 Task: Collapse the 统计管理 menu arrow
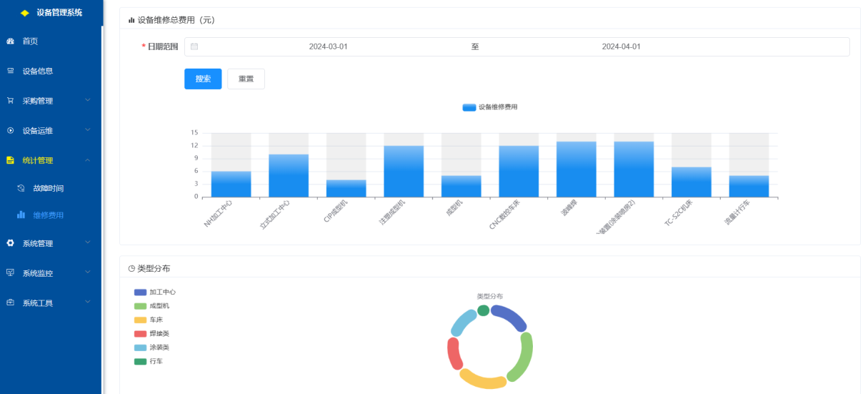coord(88,160)
